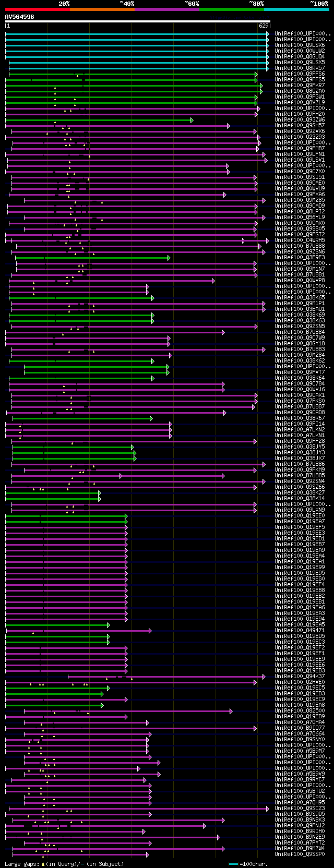This screenshot has width=334, height=868.
Task: Open the UniRef100_Q9C7X0 entry
Action: [300, 172]
